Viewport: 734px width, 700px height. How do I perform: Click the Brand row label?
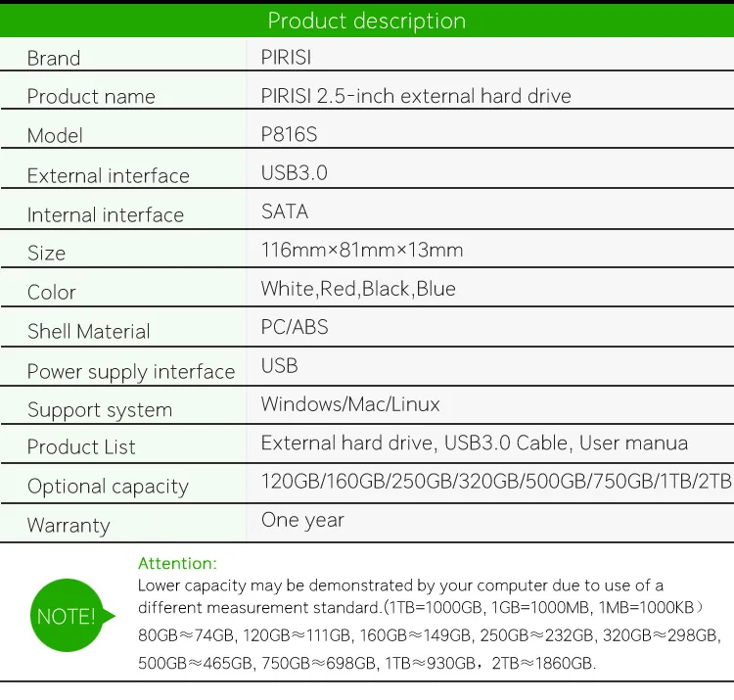click(x=54, y=59)
